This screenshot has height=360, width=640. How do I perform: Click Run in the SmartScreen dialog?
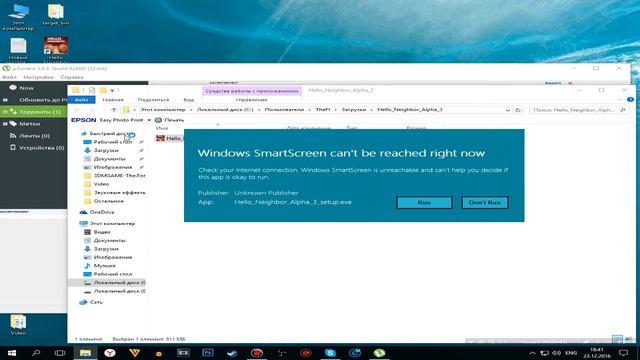424,202
